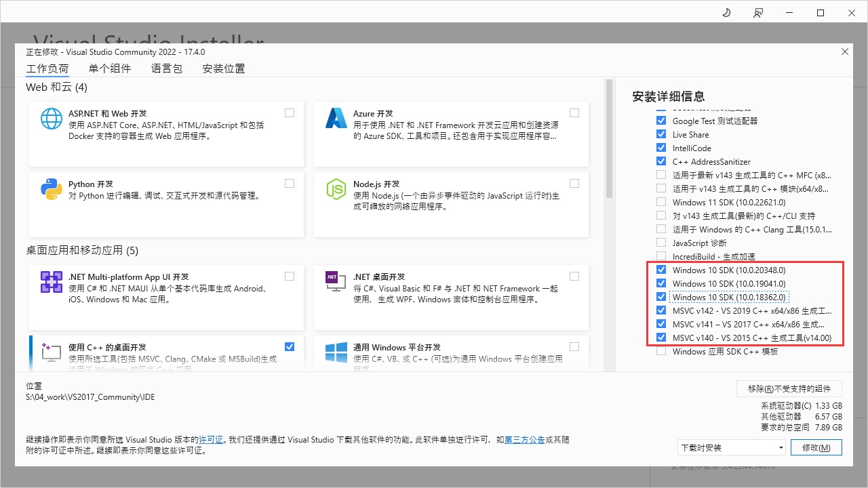Click the Node.js workload icon
Screen dimensions: 868x488
coord(336,189)
